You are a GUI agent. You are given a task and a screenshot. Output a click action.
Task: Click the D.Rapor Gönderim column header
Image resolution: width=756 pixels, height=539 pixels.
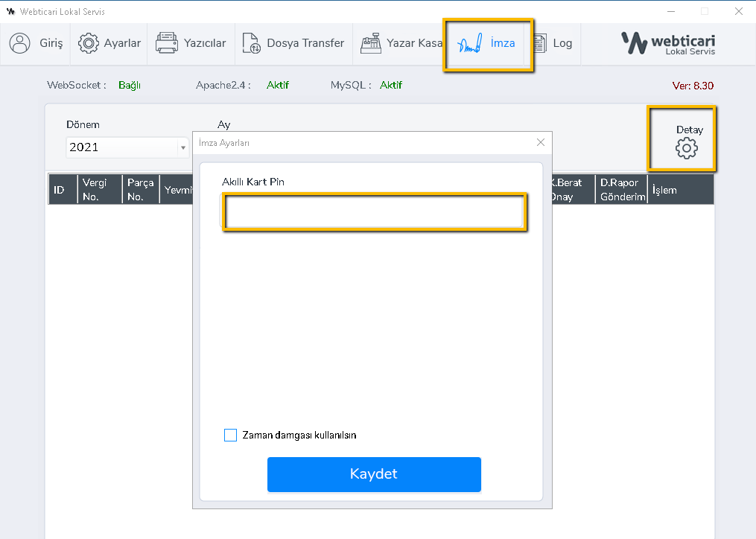point(622,190)
